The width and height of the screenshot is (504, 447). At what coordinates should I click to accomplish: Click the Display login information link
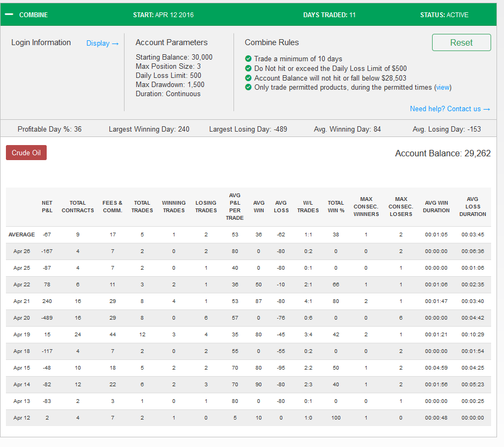[x=102, y=43]
